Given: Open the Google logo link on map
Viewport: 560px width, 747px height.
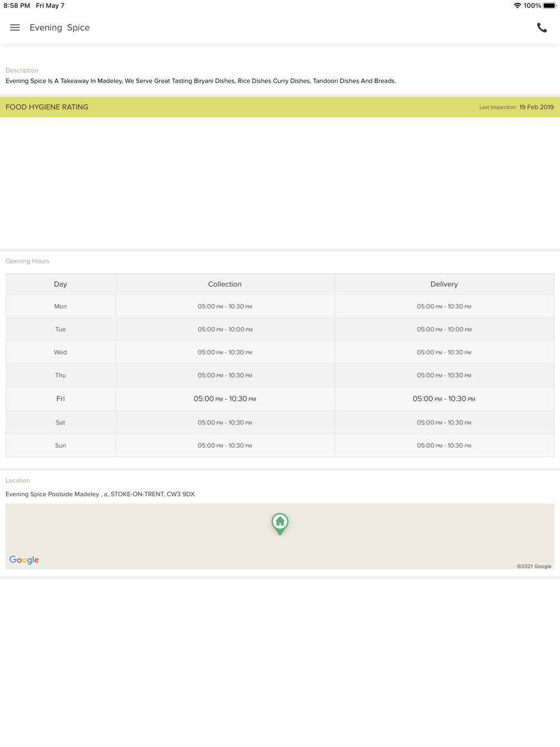Looking at the screenshot, I should point(24,560).
